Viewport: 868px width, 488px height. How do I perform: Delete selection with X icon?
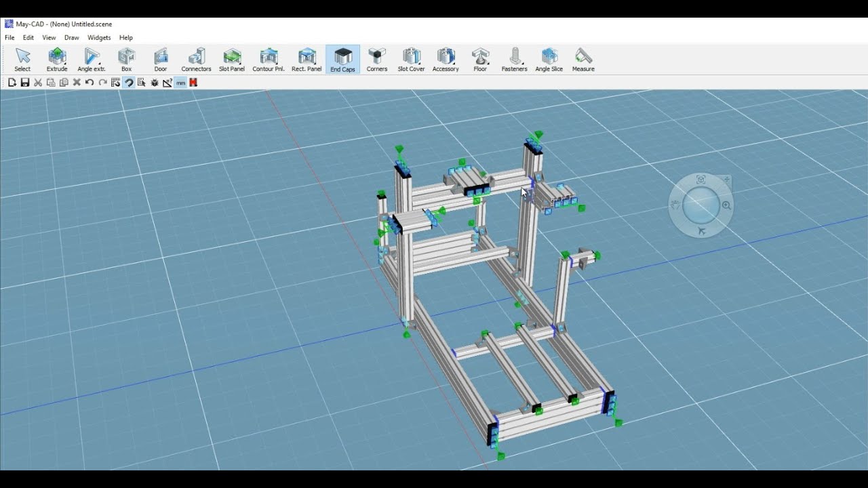coord(77,83)
